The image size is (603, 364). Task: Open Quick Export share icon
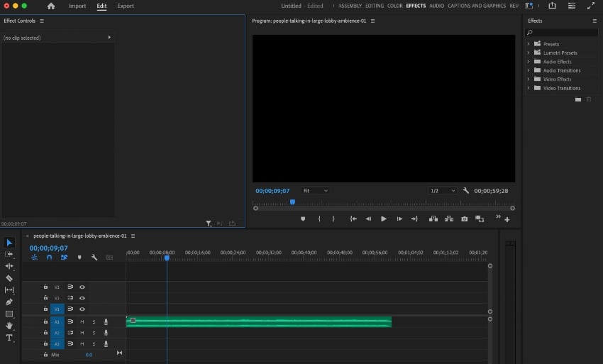click(552, 6)
